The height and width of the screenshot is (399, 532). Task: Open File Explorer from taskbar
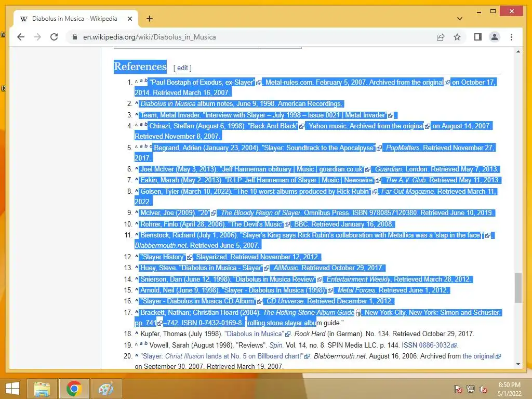tap(42, 389)
